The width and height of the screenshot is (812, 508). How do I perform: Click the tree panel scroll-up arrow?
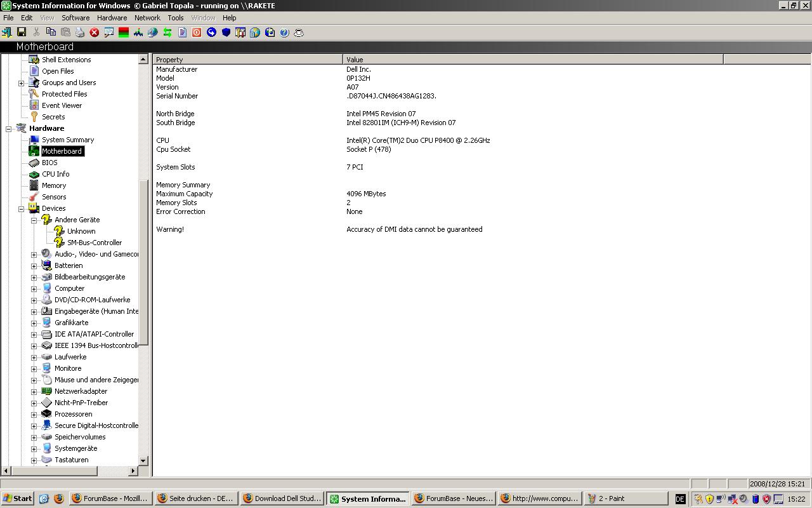point(143,59)
